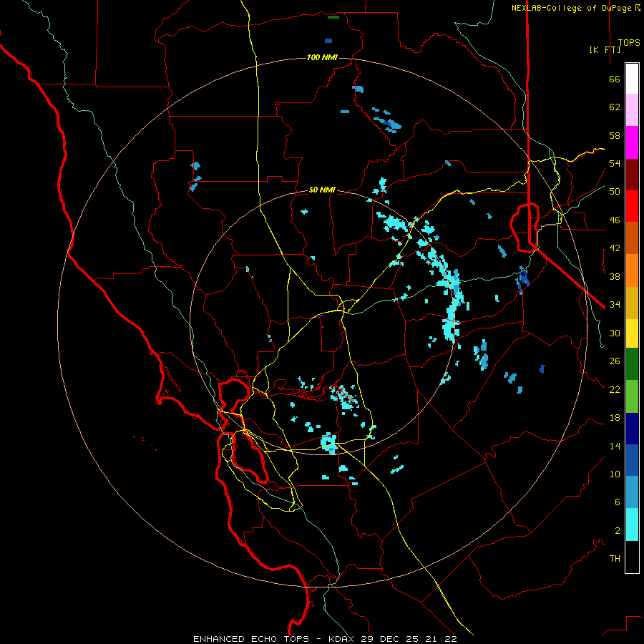Click the '6' legend label
The height and width of the screenshot is (644, 644).
pos(617,502)
